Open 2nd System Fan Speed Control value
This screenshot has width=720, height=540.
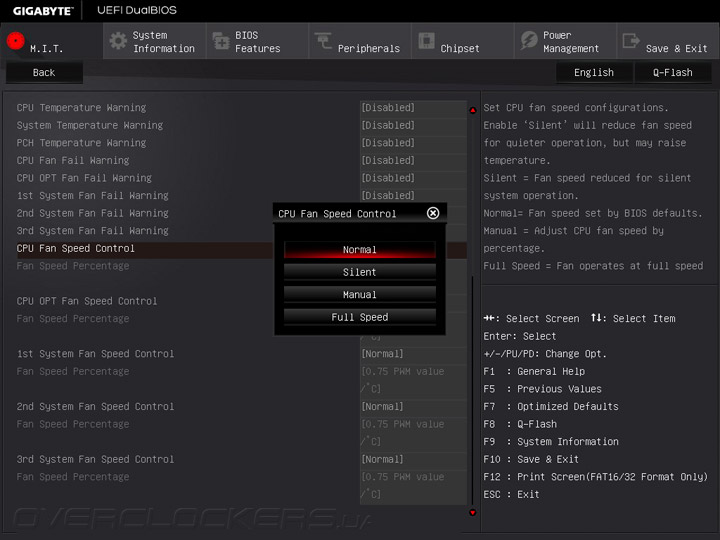click(x=413, y=407)
